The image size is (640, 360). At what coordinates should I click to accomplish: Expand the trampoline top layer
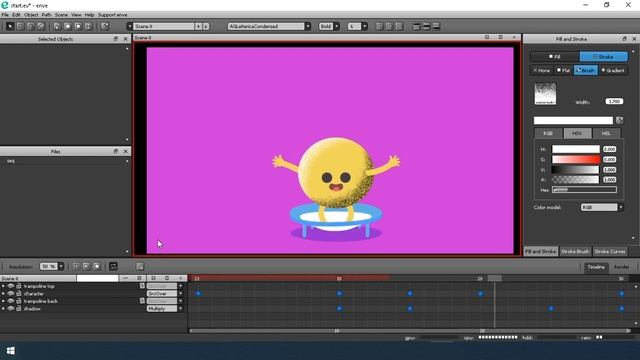[3, 286]
